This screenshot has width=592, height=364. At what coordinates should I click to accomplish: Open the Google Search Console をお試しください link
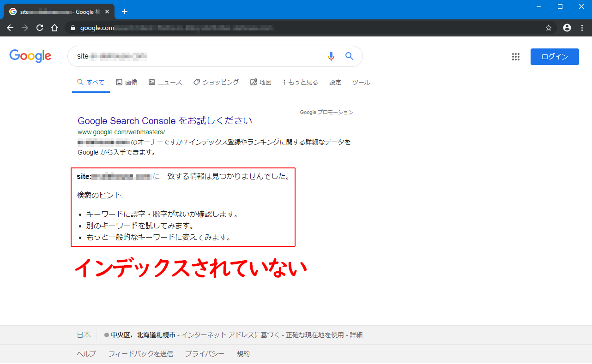click(165, 121)
